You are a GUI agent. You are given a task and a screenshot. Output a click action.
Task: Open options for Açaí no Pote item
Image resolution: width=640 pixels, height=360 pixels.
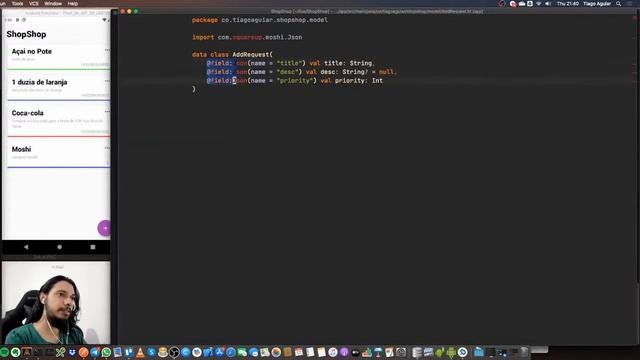(107, 50)
